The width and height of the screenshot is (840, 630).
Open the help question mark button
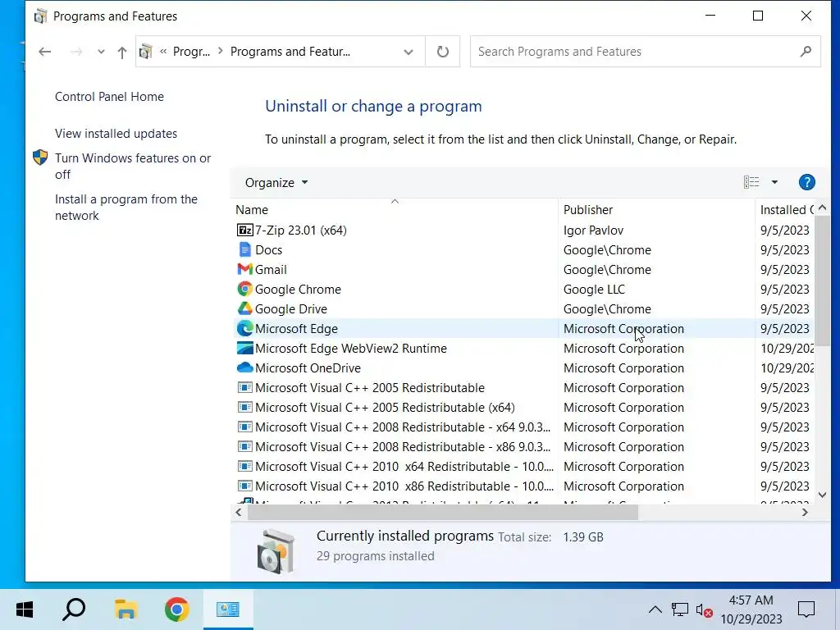tap(806, 183)
